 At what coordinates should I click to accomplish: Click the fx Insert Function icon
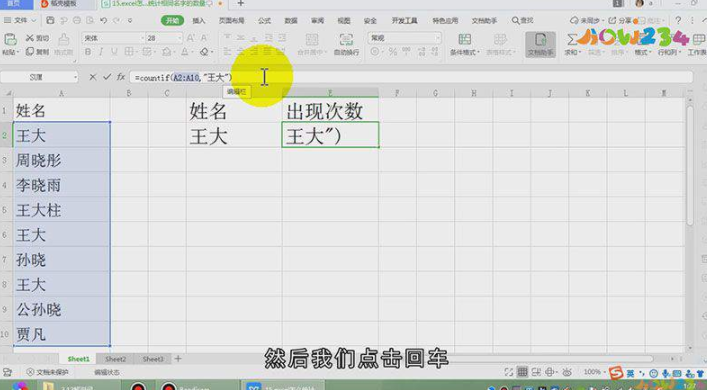121,77
